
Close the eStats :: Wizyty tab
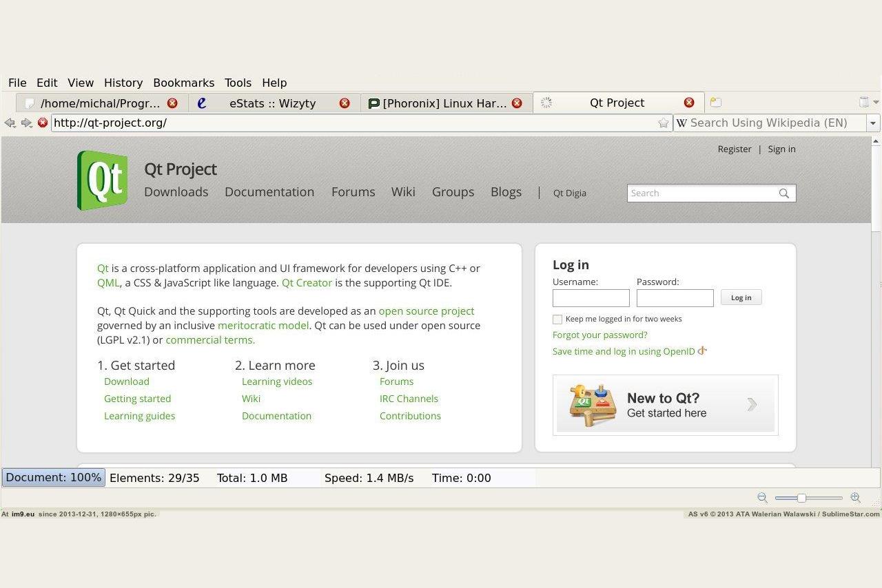tap(345, 103)
